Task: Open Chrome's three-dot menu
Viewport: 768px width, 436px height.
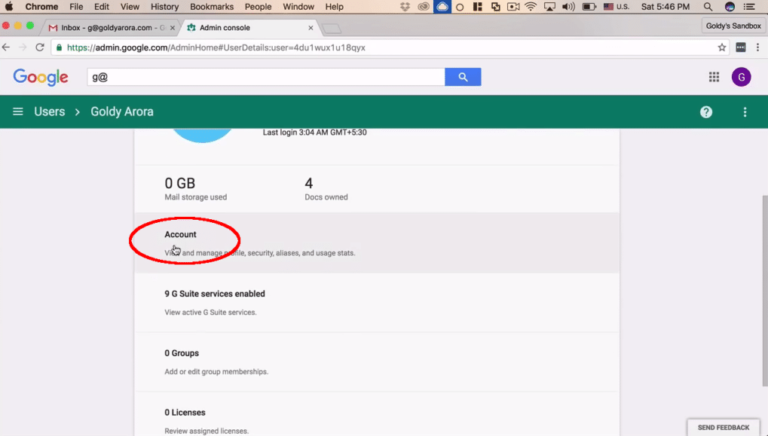Action: coord(758,48)
